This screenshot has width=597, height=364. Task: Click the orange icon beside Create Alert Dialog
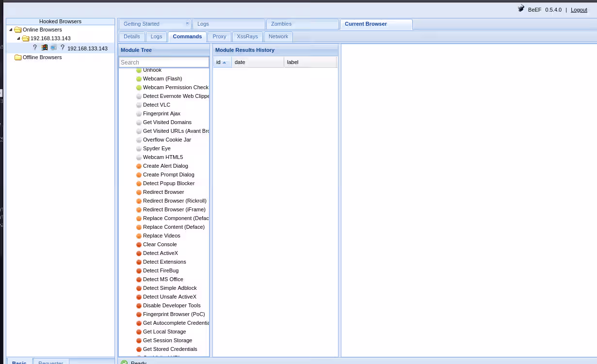point(139,166)
